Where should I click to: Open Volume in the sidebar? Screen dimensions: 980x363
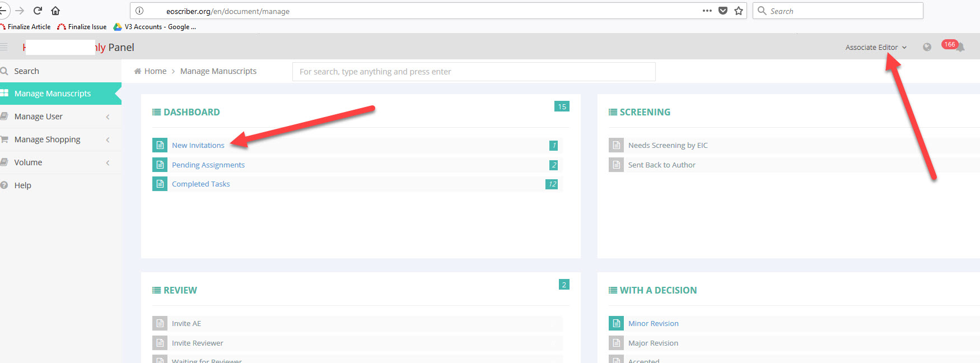click(60, 162)
